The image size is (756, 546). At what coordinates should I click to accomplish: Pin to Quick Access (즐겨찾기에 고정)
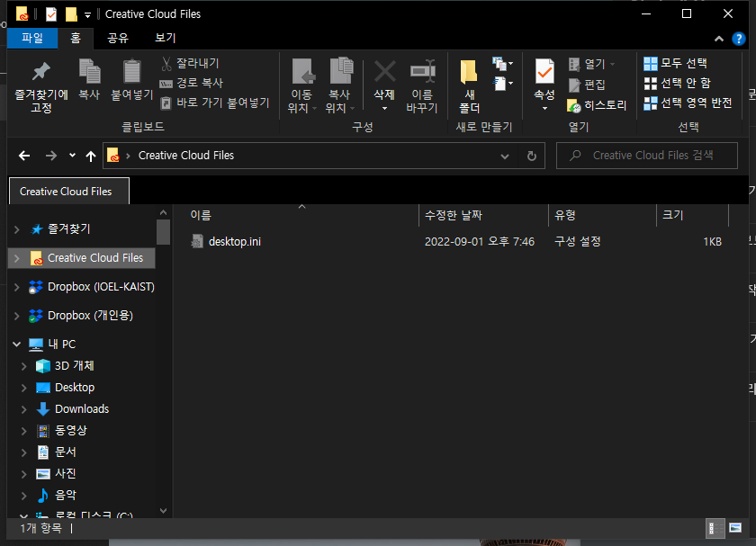41,86
